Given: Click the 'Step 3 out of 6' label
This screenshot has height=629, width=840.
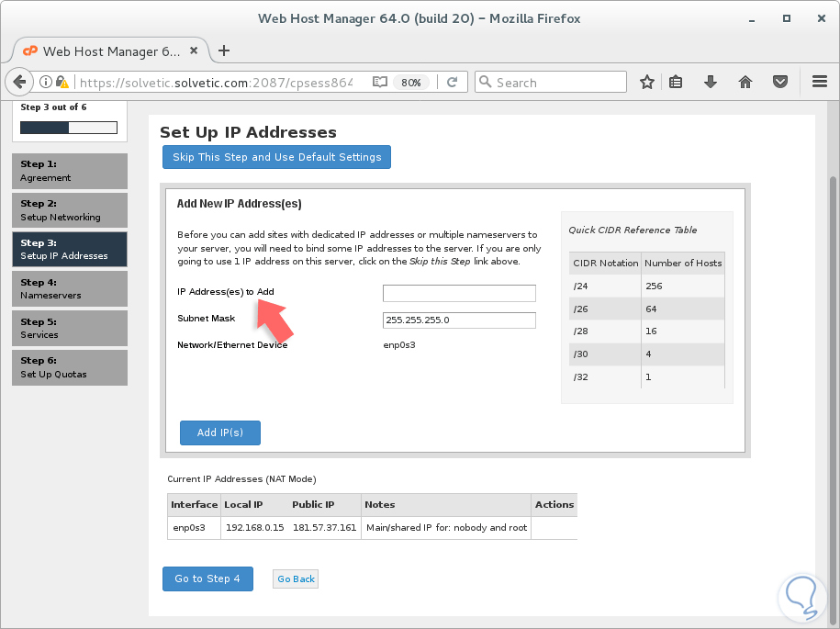Looking at the screenshot, I should [x=53, y=107].
